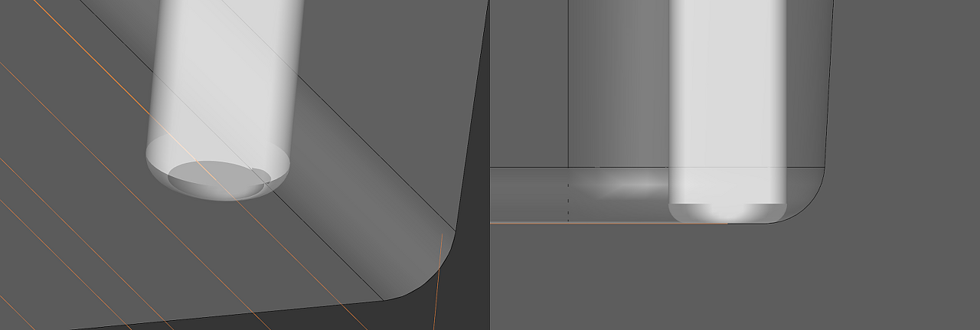
Task: Pick the cylinder's elliptical bottom face, left view
Action: (x=217, y=177)
